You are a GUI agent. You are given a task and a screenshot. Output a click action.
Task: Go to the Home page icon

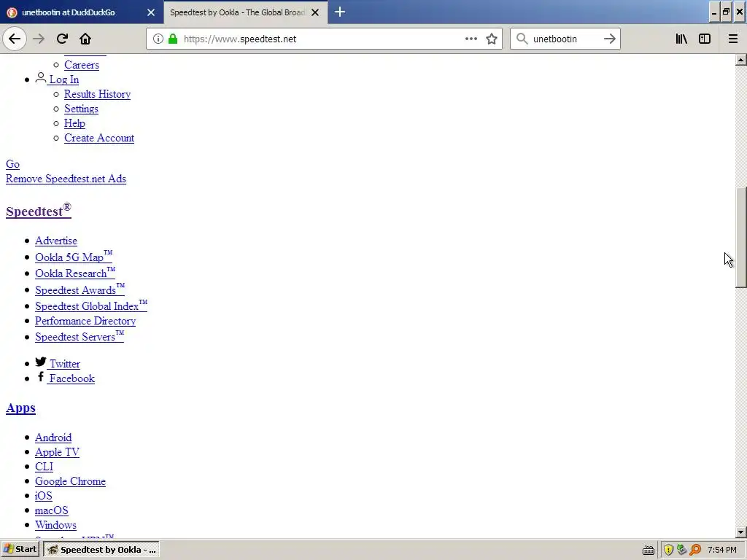85,39
